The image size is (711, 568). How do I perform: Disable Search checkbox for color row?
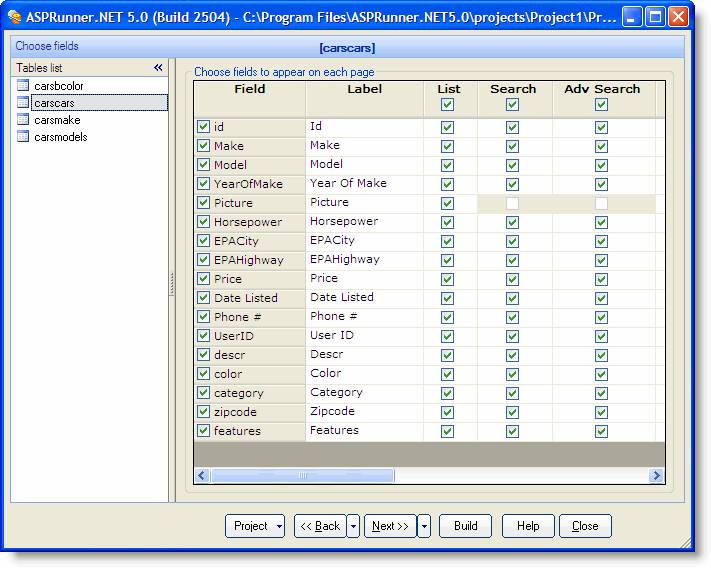click(512, 375)
